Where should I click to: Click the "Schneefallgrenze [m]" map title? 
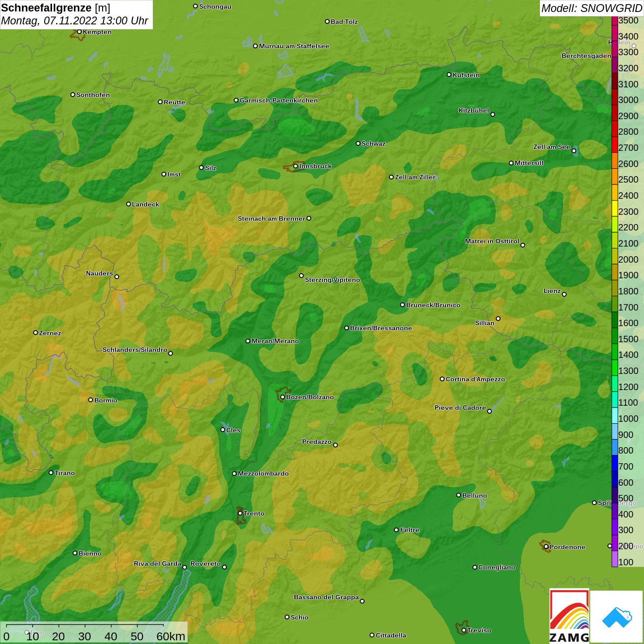coord(56,8)
